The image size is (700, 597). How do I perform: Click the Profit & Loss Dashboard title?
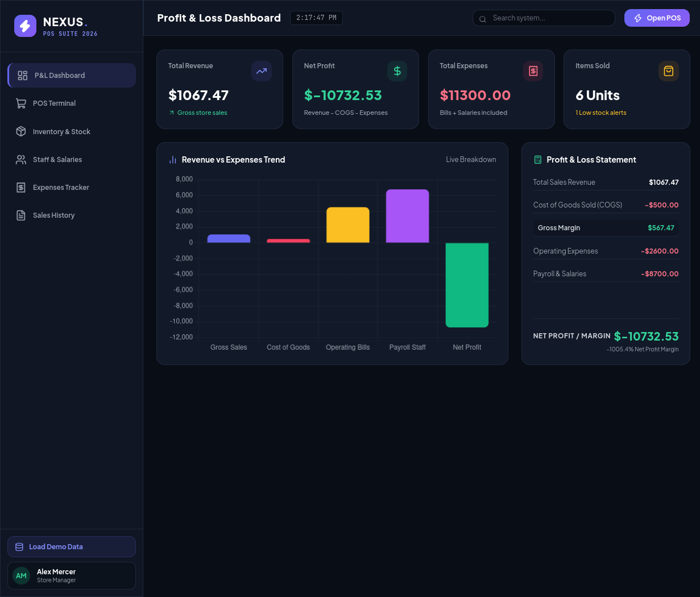tap(219, 18)
